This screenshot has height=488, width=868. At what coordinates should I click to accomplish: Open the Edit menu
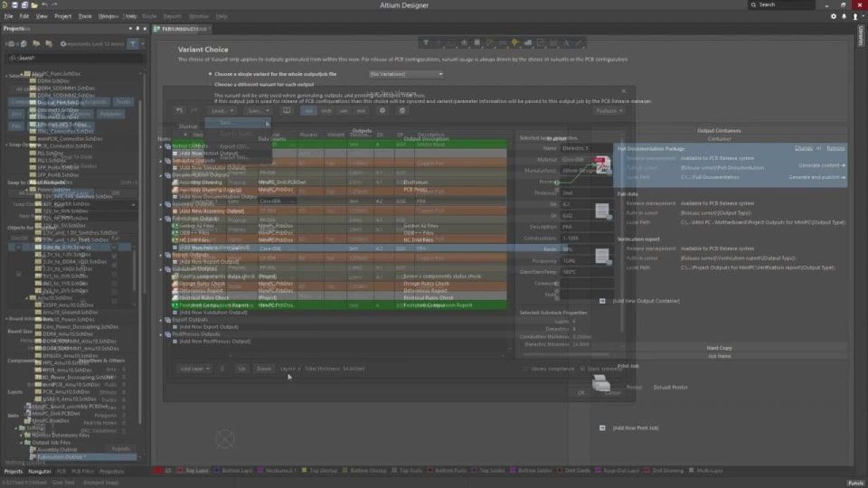coord(24,16)
